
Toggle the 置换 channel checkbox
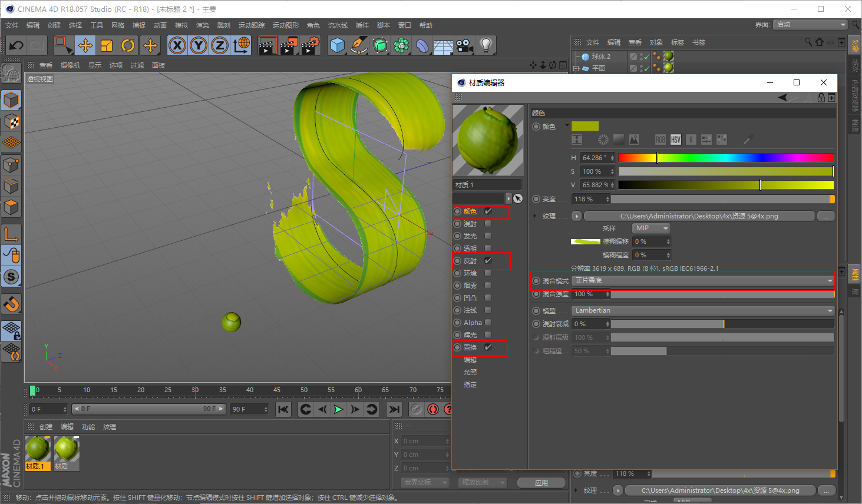coord(488,347)
